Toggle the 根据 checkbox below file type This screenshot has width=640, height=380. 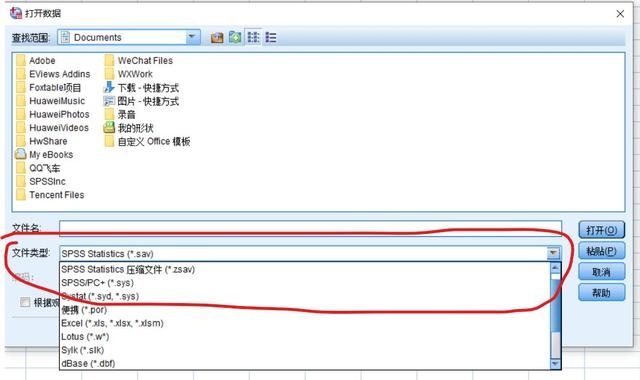click(x=25, y=302)
